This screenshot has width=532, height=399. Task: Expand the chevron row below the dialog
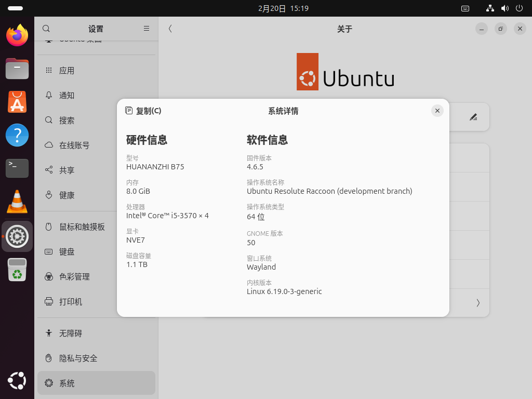tap(477, 303)
